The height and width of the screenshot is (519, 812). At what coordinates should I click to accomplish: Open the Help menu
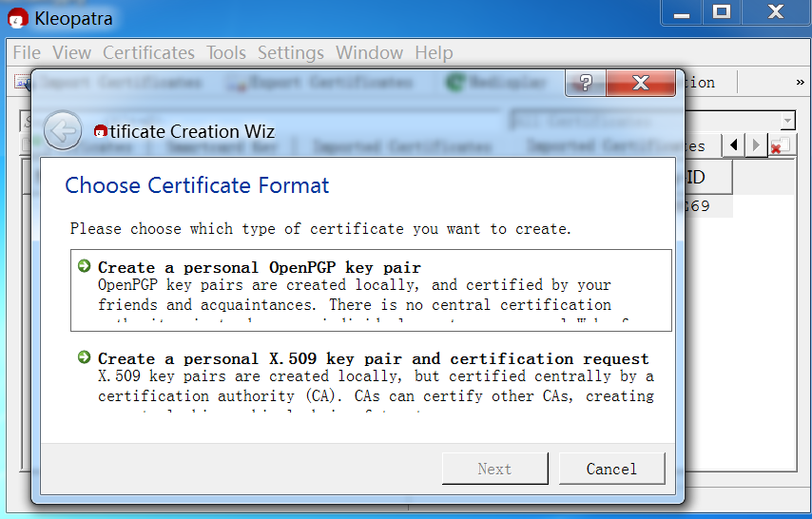[x=434, y=53]
